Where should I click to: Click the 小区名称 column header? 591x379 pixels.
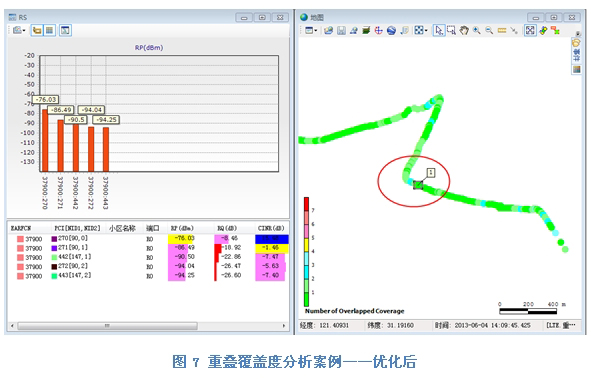pyautogui.click(x=122, y=228)
